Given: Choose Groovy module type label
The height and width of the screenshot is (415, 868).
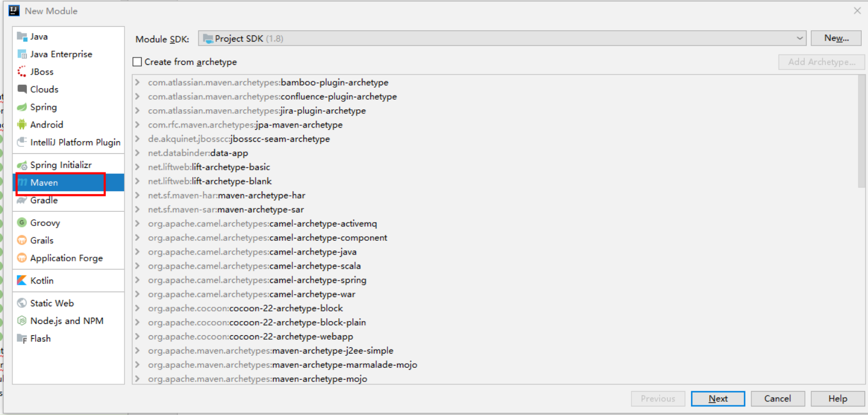Looking at the screenshot, I should tap(45, 223).
